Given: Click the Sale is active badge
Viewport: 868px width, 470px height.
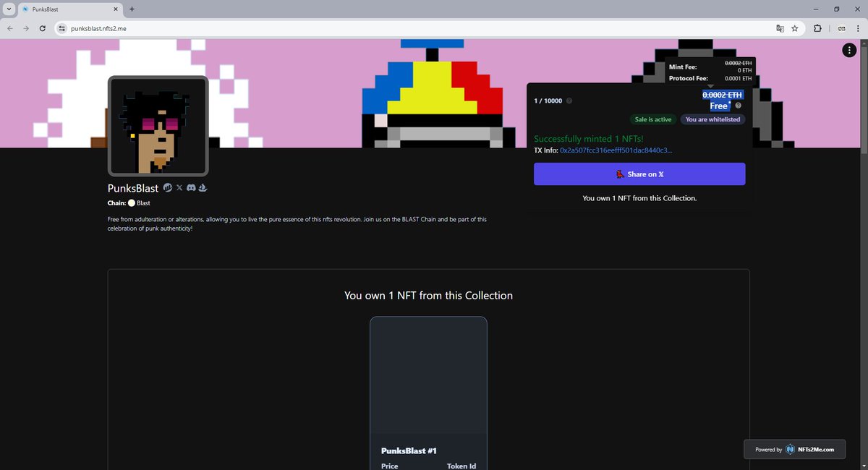Looking at the screenshot, I should pos(653,119).
